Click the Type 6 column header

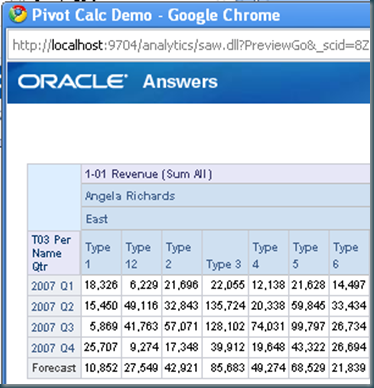(349, 253)
